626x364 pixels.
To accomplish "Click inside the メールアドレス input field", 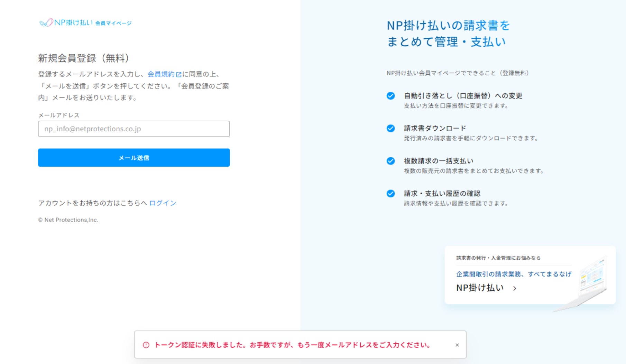I will tap(134, 129).
